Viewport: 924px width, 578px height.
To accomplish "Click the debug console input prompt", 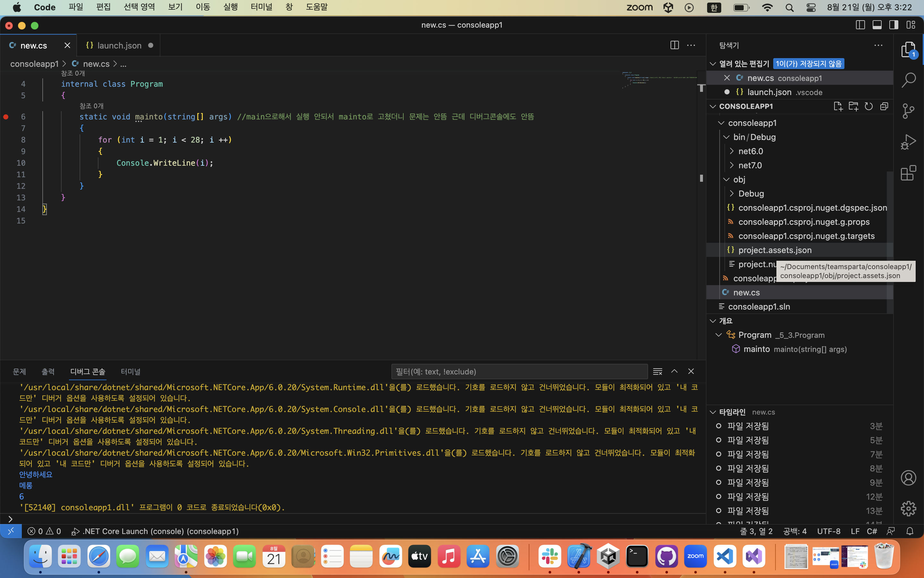I will [353, 519].
